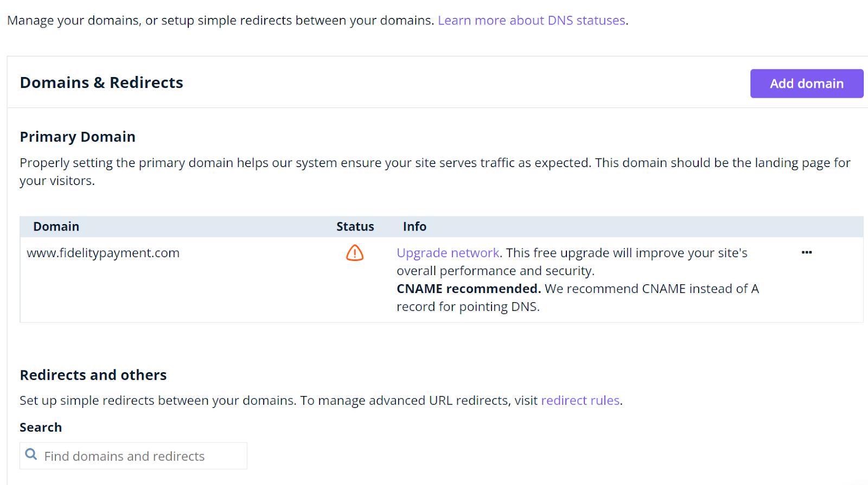
Task: Click the Status column header
Action: [355, 227]
